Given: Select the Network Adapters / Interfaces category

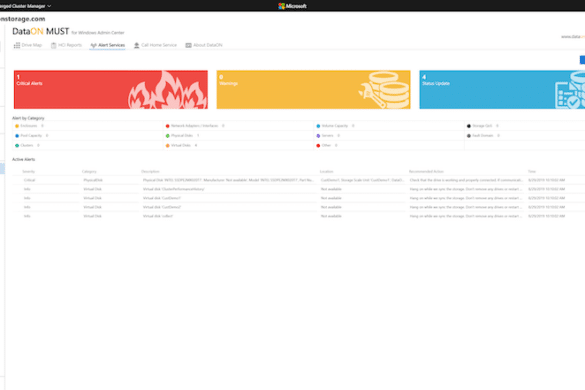Looking at the screenshot, I should click(x=195, y=126).
